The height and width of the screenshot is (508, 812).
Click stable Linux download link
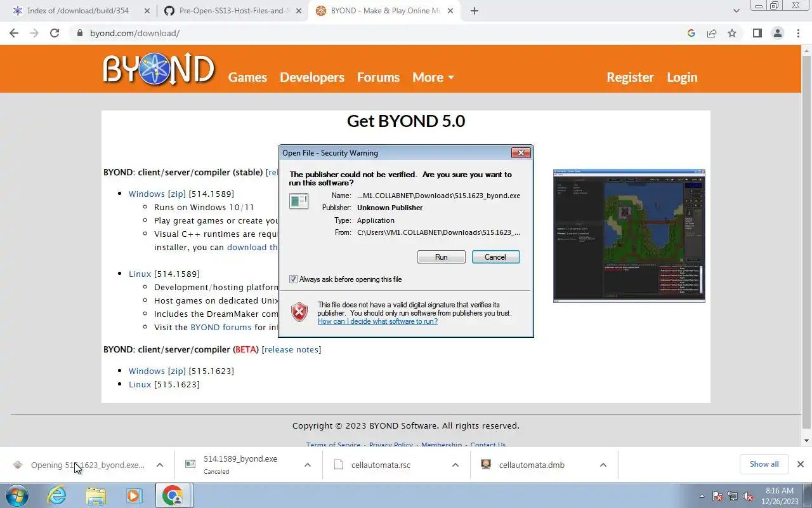coord(140,274)
